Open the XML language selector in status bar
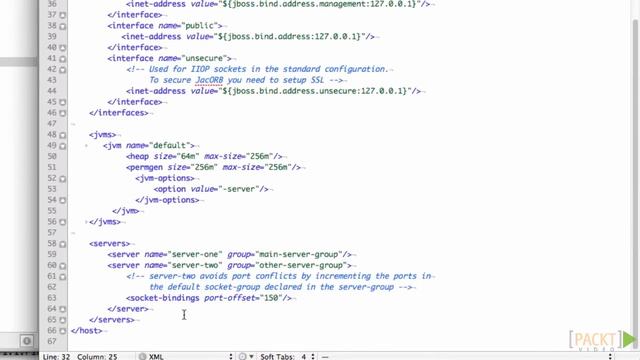This screenshot has width=640, height=360. (x=186, y=356)
